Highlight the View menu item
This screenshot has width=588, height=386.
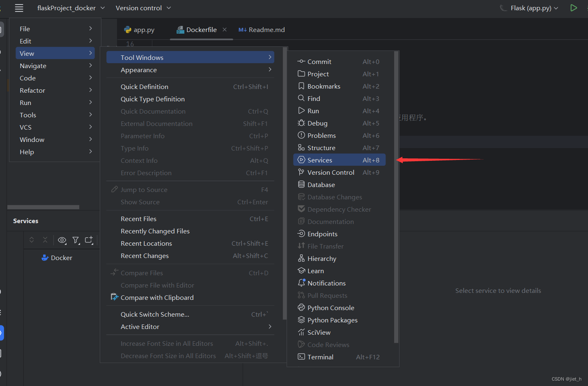pyautogui.click(x=55, y=53)
